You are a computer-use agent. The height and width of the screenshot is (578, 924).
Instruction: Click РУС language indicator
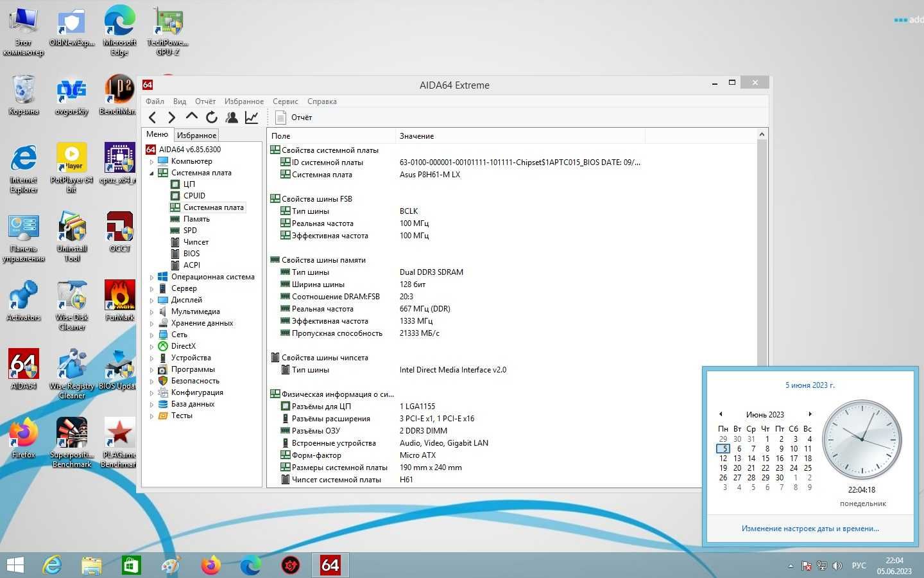pyautogui.click(x=859, y=566)
